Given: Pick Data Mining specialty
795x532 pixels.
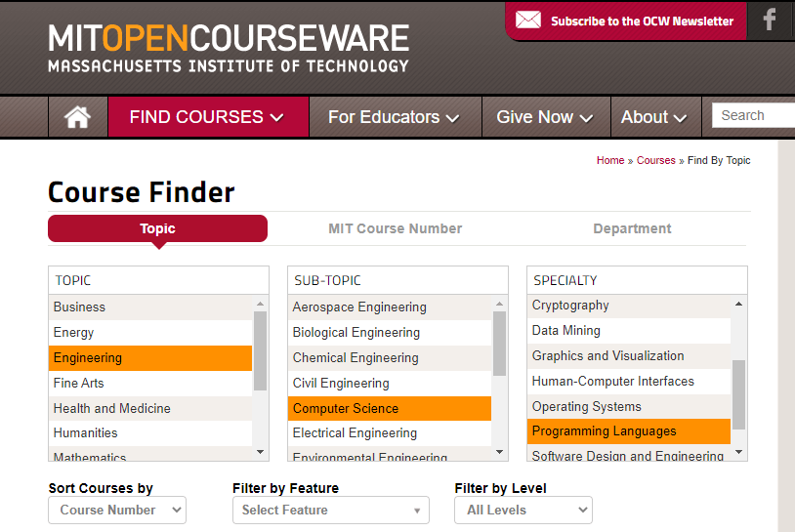Looking at the screenshot, I should [x=629, y=330].
